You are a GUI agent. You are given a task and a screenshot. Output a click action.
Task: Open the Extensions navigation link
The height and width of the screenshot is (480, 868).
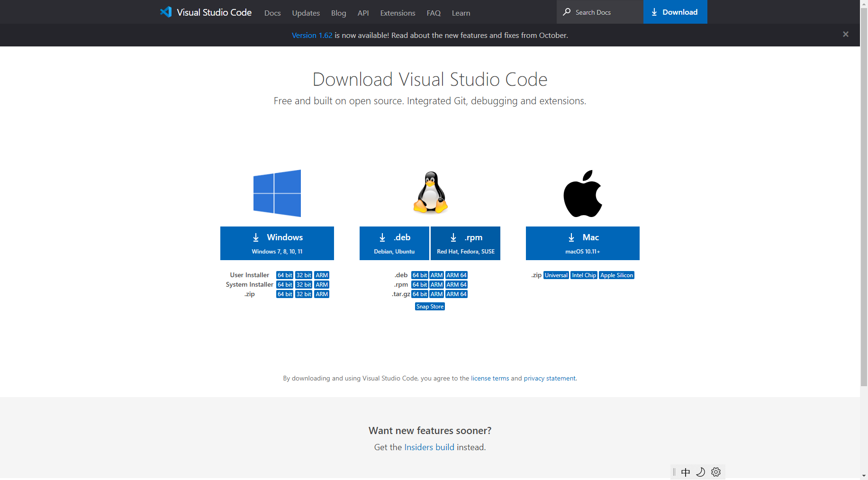coord(398,13)
